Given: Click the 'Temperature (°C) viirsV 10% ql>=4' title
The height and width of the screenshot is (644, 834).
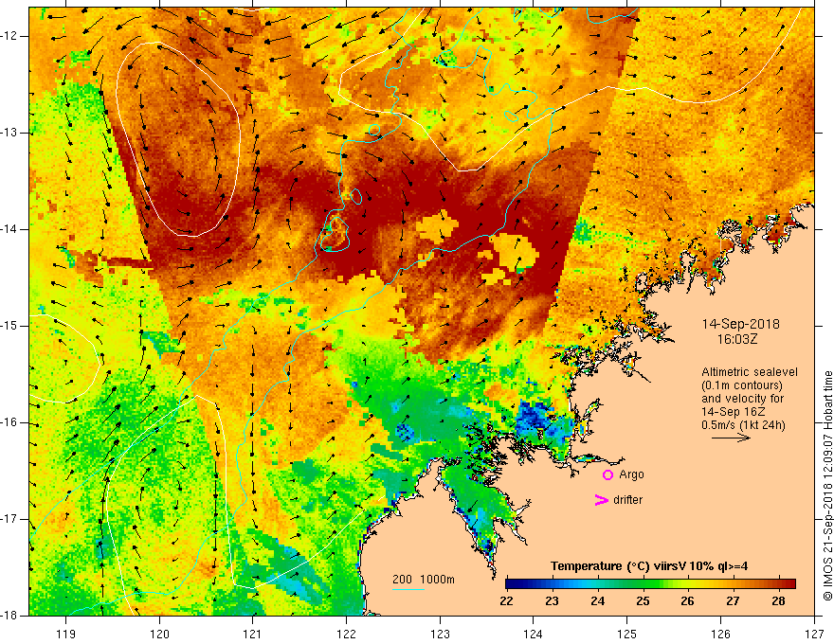Looking at the screenshot, I should coord(649,566).
